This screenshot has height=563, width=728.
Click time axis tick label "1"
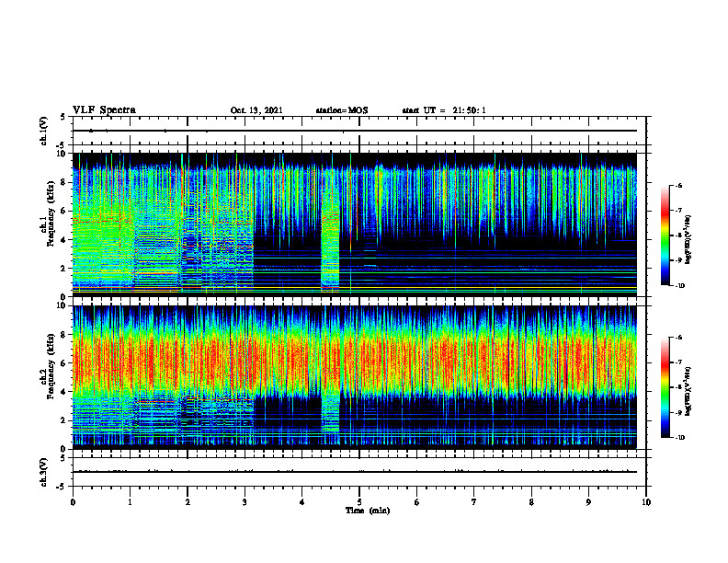tap(130, 502)
